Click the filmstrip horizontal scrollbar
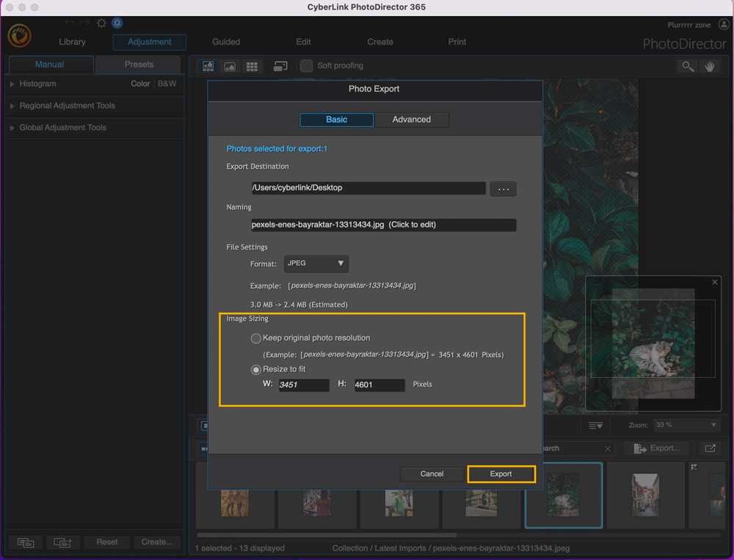 pyautogui.click(x=327, y=535)
